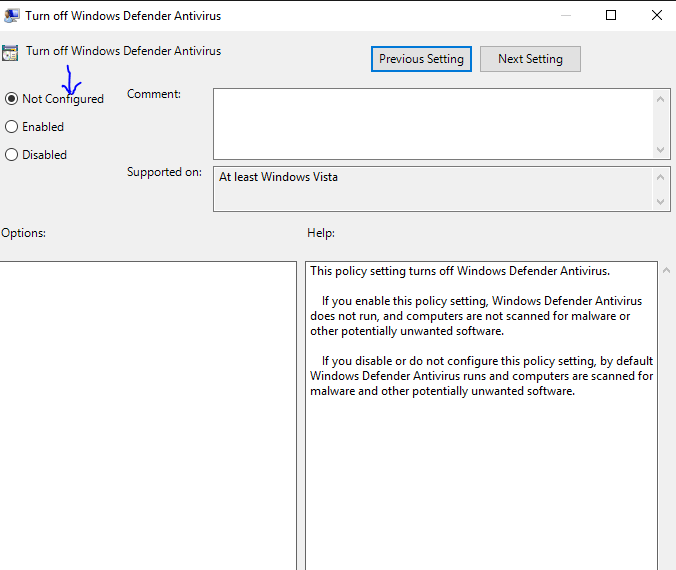Click the Comment box scroll up arrow
This screenshot has height=570, width=676.
click(x=661, y=98)
